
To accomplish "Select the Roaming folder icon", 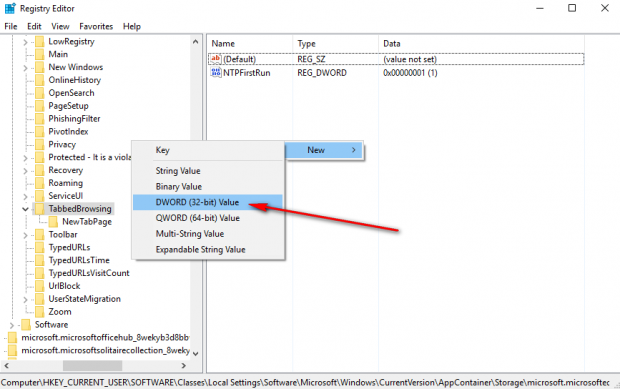I will pos(40,183).
